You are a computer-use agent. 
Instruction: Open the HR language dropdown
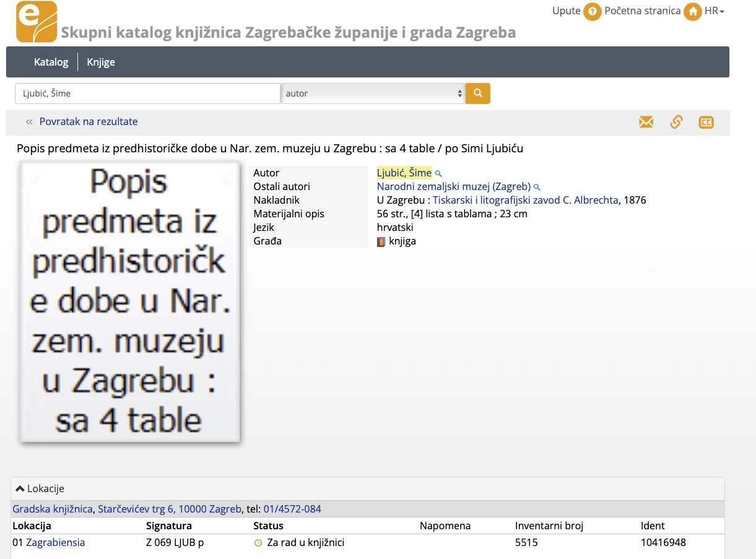[x=715, y=11]
